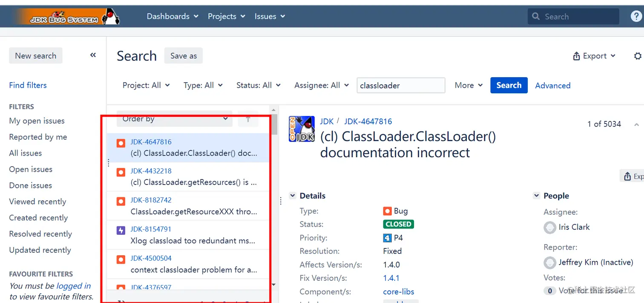Open the help question mark icon
The width and height of the screenshot is (644, 303).
coord(636,16)
